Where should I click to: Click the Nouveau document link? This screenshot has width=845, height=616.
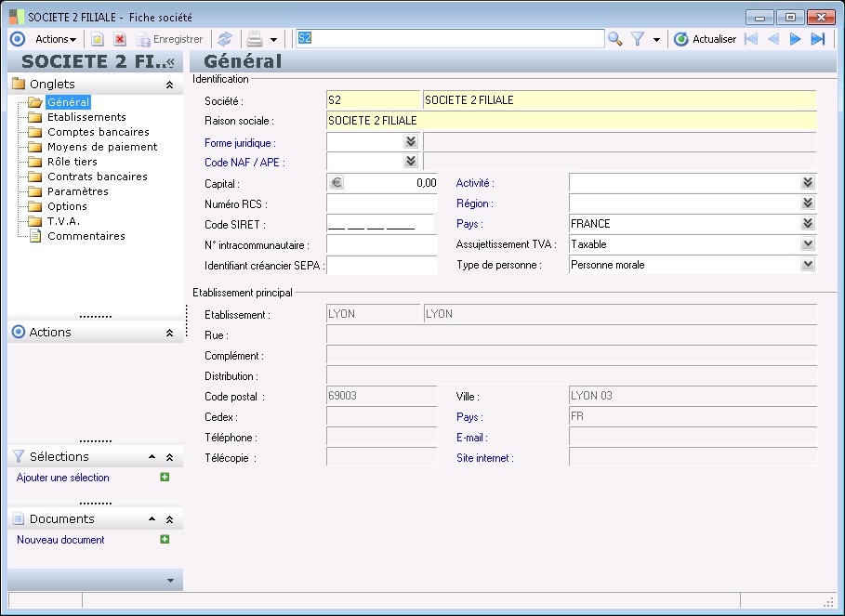coord(60,540)
